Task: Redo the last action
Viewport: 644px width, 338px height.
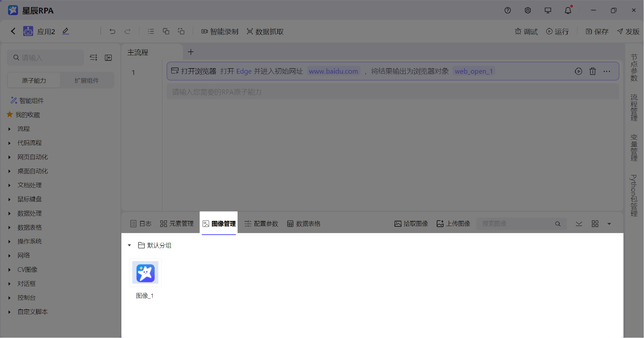Action: pyautogui.click(x=127, y=31)
